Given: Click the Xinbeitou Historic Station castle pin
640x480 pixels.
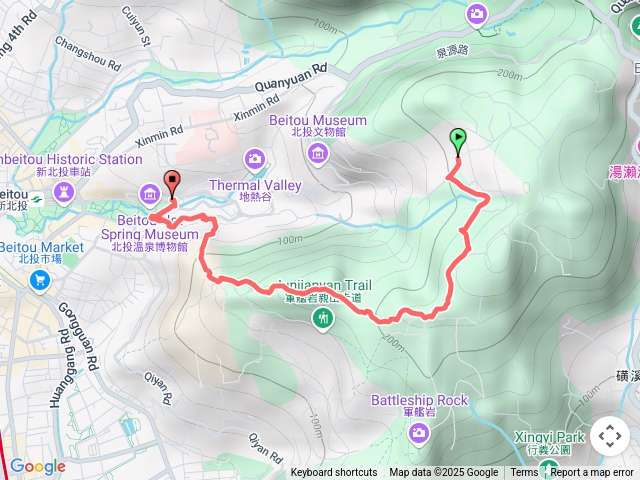Looking at the screenshot, I should [64, 193].
